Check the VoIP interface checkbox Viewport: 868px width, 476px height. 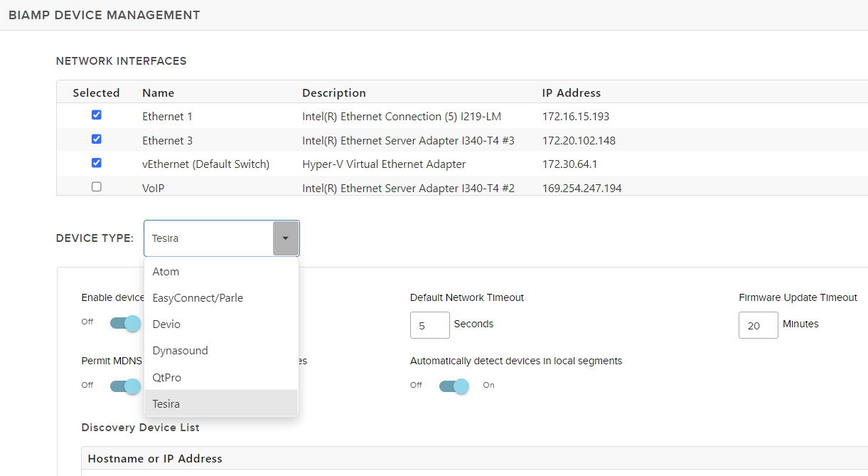[x=97, y=187]
